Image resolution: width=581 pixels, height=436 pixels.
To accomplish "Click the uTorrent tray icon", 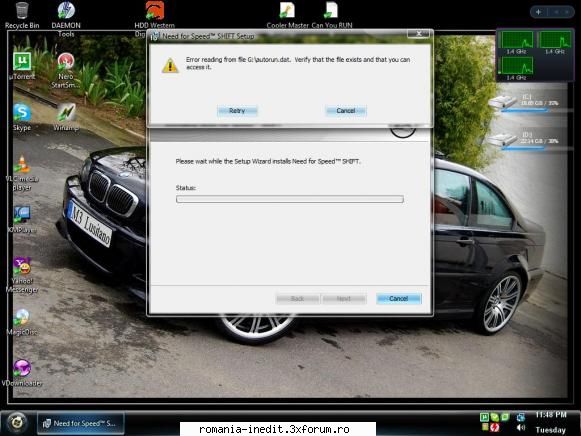I will (x=484, y=417).
